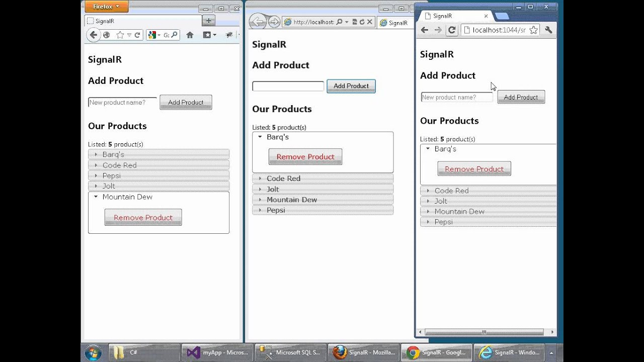Click the site identity globe in Firefox
Viewport: 644px width, 362px height.
106,35
